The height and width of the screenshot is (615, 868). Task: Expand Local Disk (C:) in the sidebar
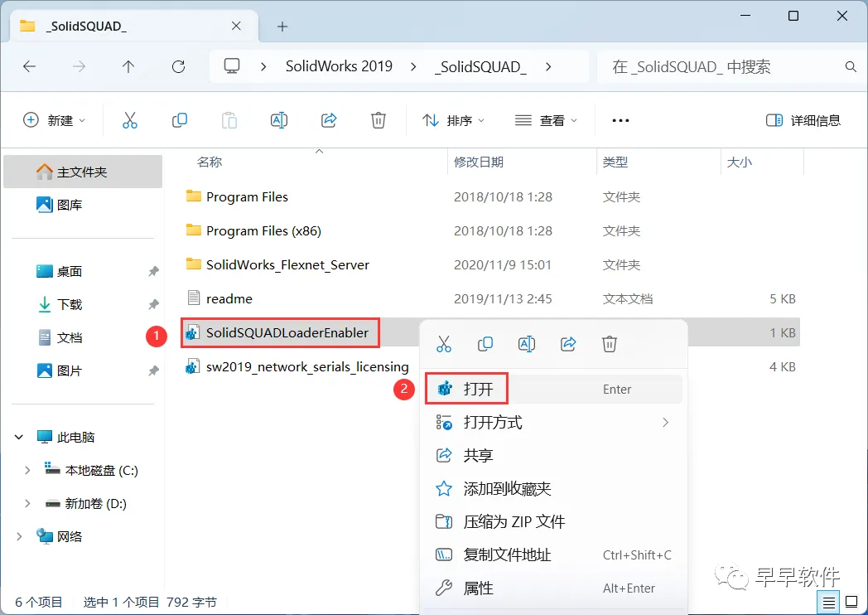(27, 471)
